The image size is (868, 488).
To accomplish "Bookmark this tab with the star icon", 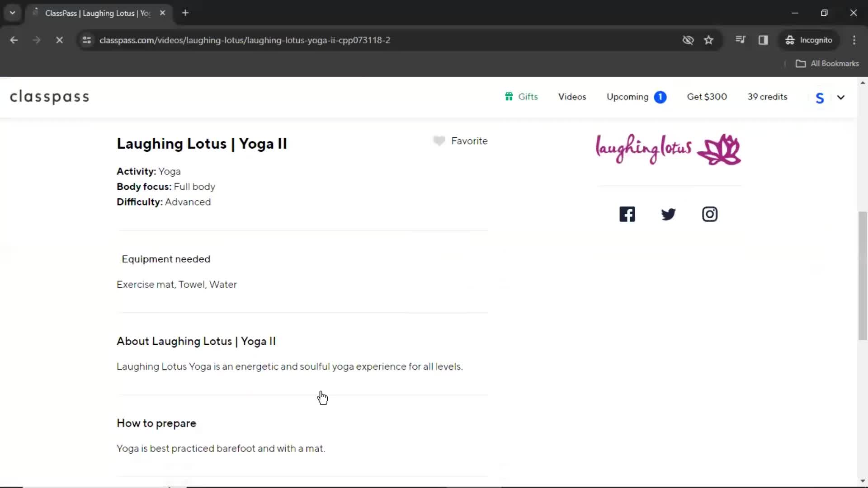I will (709, 40).
